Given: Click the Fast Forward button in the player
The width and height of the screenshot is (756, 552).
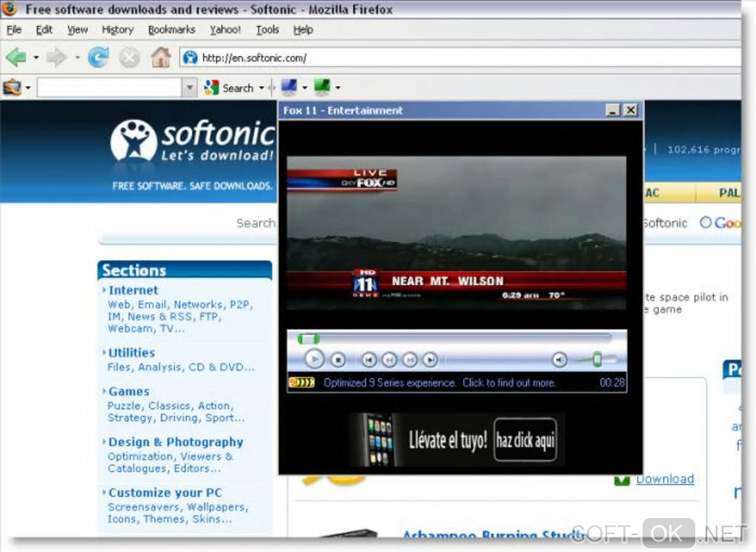Looking at the screenshot, I should (x=410, y=359).
